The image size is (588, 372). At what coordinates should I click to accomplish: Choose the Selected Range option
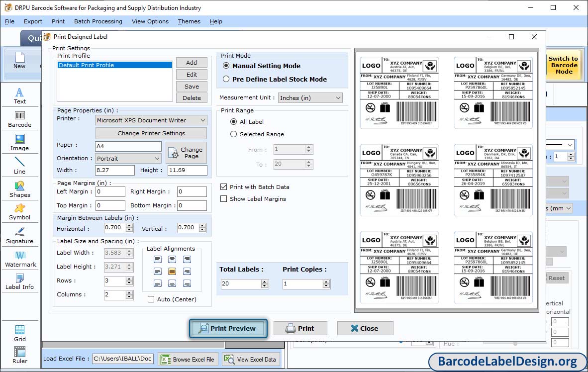click(x=234, y=134)
